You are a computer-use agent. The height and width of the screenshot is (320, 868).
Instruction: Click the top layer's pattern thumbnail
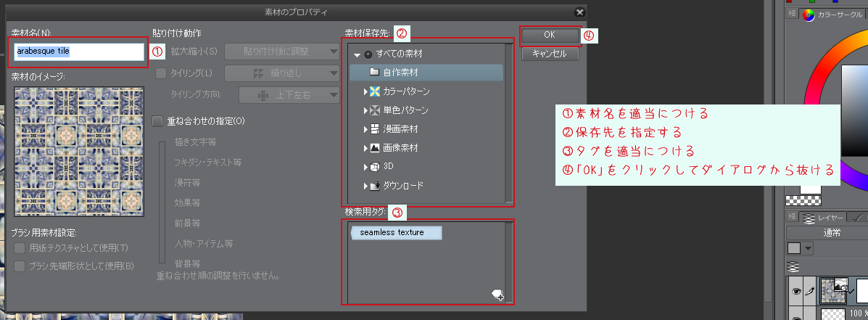coord(834,291)
